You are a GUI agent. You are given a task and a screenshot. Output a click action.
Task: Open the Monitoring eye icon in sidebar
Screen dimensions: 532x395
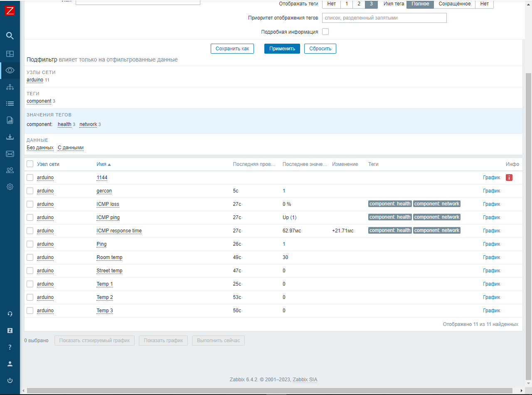[x=10, y=70]
